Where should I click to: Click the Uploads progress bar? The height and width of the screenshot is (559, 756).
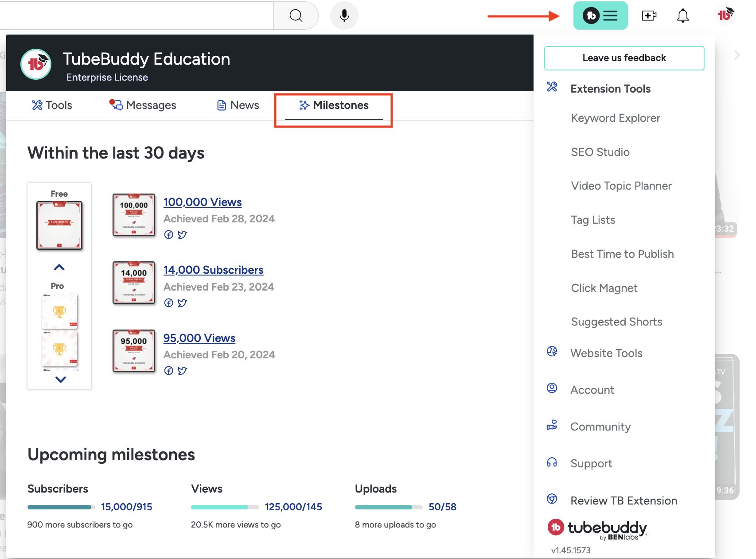click(x=389, y=507)
